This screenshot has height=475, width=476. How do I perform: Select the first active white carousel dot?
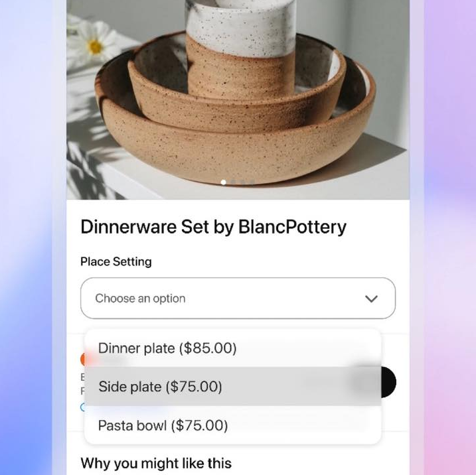(224, 182)
